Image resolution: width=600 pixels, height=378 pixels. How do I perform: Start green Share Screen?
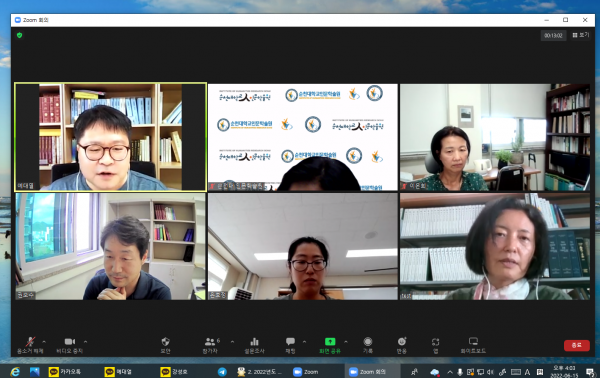click(330, 345)
